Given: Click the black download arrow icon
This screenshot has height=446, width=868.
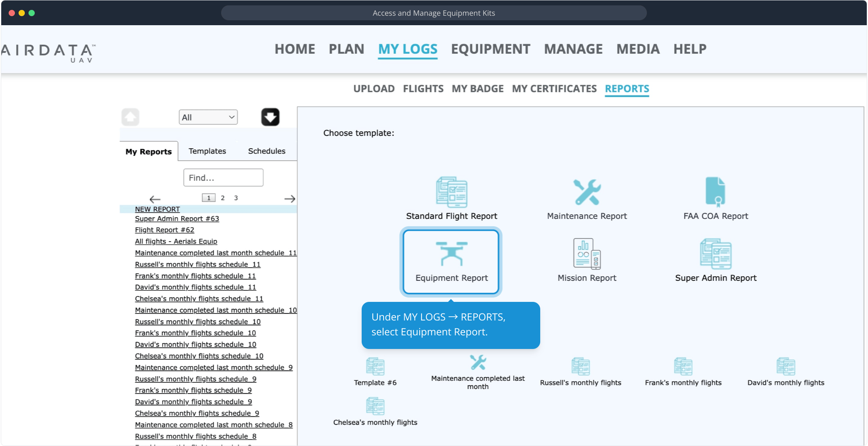Looking at the screenshot, I should pos(270,117).
